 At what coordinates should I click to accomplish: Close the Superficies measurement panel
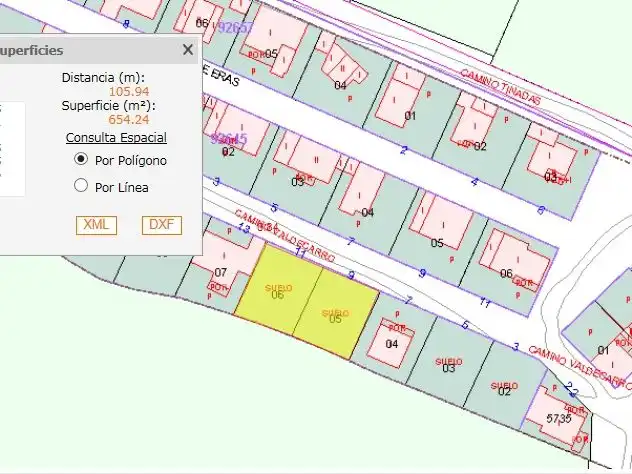coord(188,50)
